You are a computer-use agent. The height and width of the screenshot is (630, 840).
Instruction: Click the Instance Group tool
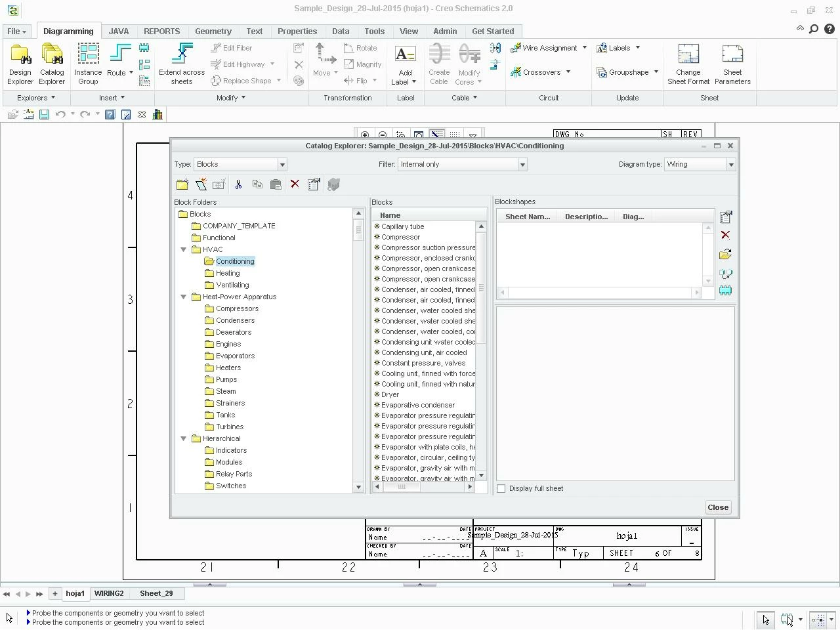pyautogui.click(x=88, y=64)
